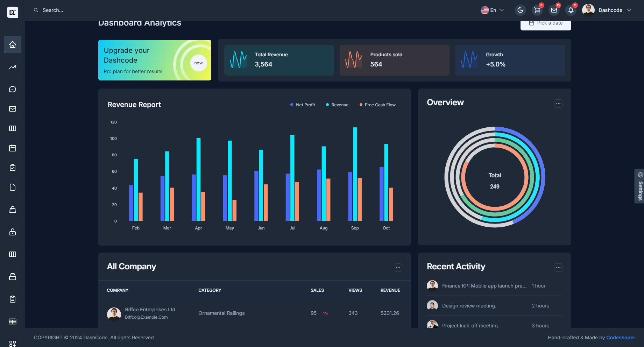Click the Biffco@Example.Com email text
This screenshot has width=644, height=347.
click(x=146, y=317)
